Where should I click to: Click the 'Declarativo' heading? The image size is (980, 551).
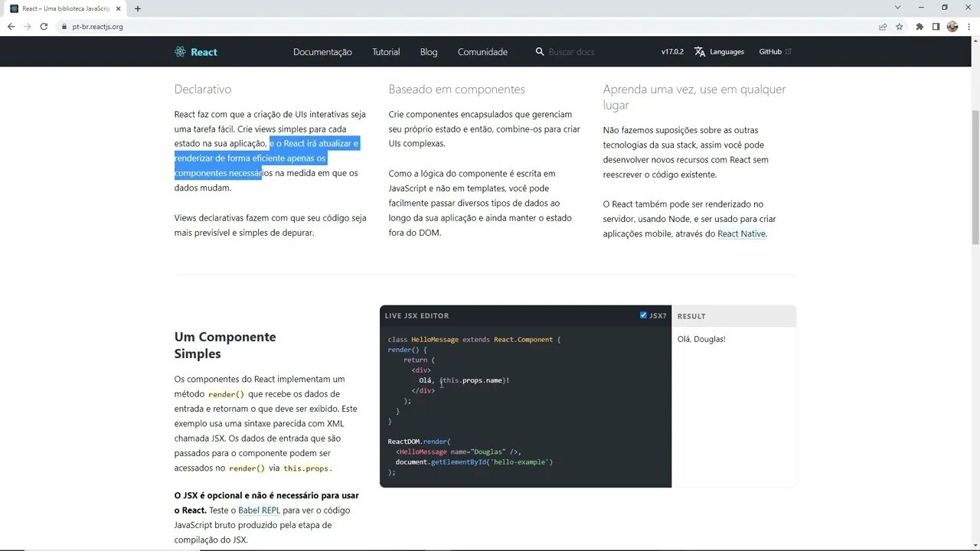[x=203, y=90]
